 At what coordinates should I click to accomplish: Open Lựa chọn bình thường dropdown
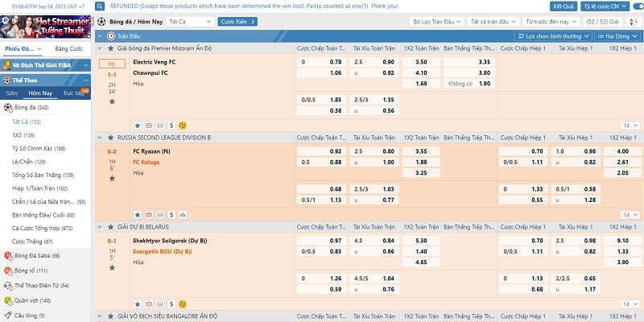coord(553,36)
